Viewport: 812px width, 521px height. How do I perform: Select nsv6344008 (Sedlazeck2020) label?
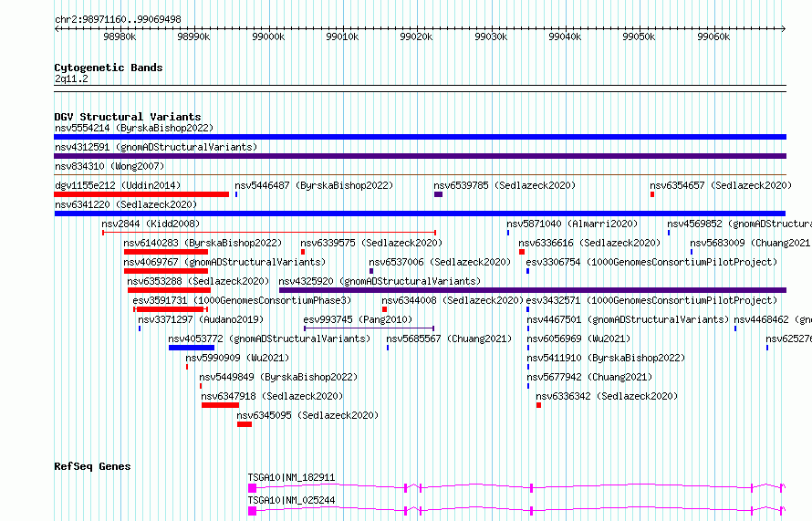(x=453, y=300)
